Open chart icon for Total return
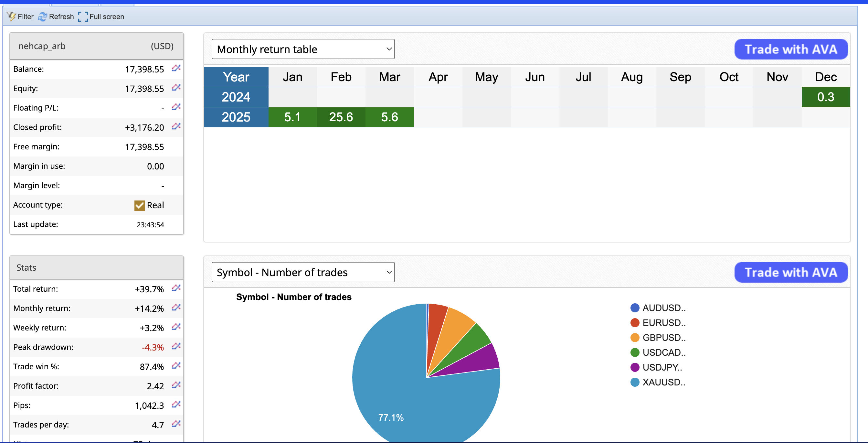The image size is (868, 443). pos(176,288)
